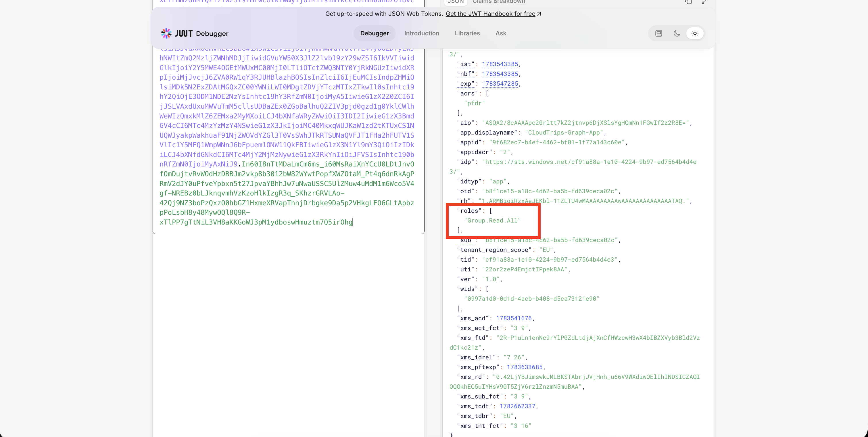Image resolution: width=868 pixels, height=437 pixels.
Task: Click the "app_displayname" key label
Action: pyautogui.click(x=487, y=133)
